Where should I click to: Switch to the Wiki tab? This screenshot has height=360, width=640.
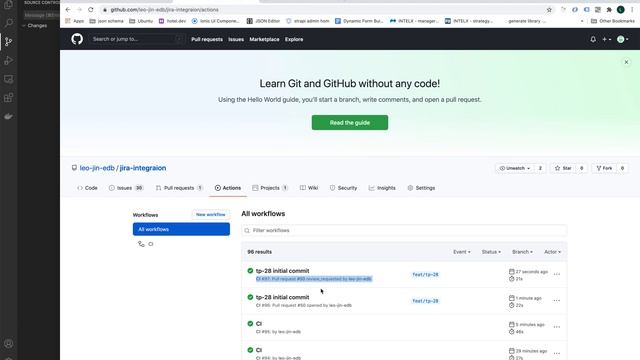click(x=309, y=188)
